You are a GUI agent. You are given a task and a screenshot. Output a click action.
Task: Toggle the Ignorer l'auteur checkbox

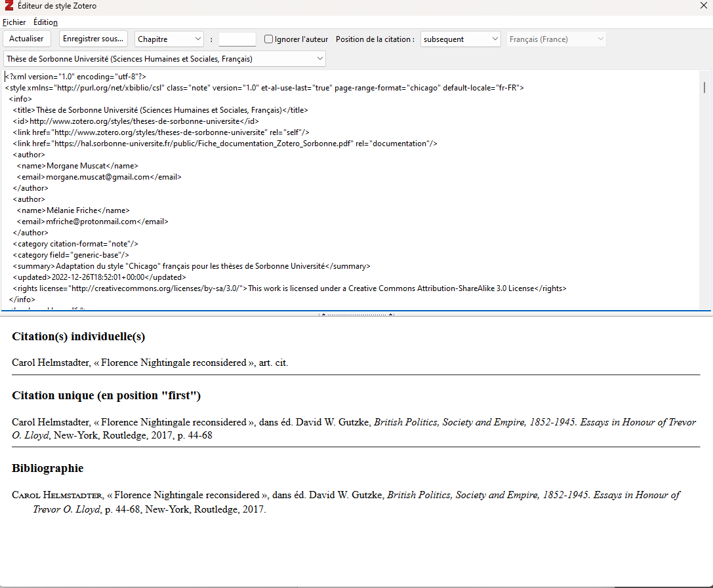pos(268,39)
